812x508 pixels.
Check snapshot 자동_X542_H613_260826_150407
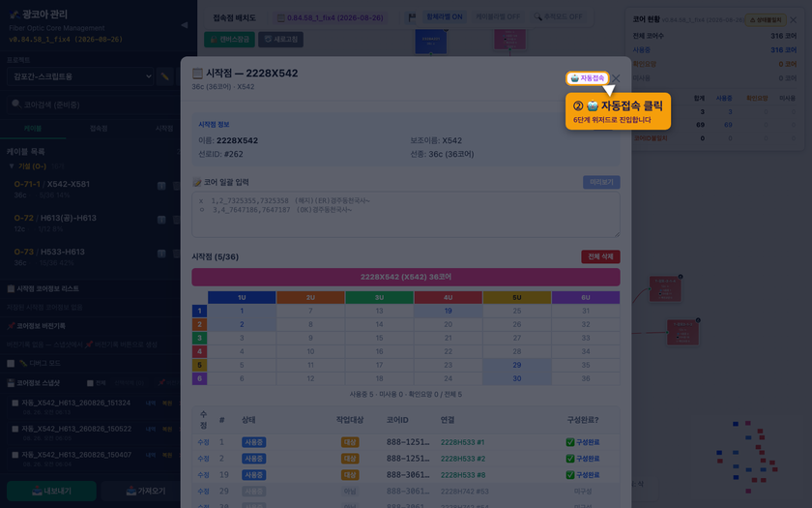pos(15,455)
